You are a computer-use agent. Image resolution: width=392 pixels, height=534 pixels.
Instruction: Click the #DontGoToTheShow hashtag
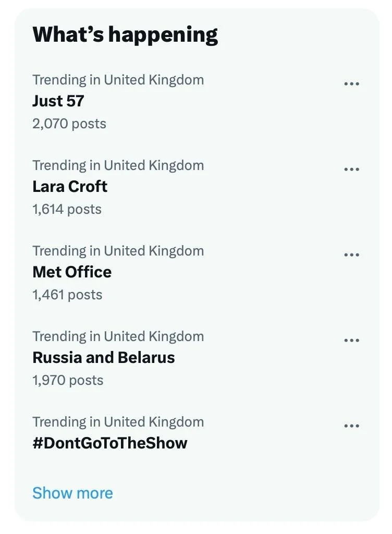pos(110,443)
